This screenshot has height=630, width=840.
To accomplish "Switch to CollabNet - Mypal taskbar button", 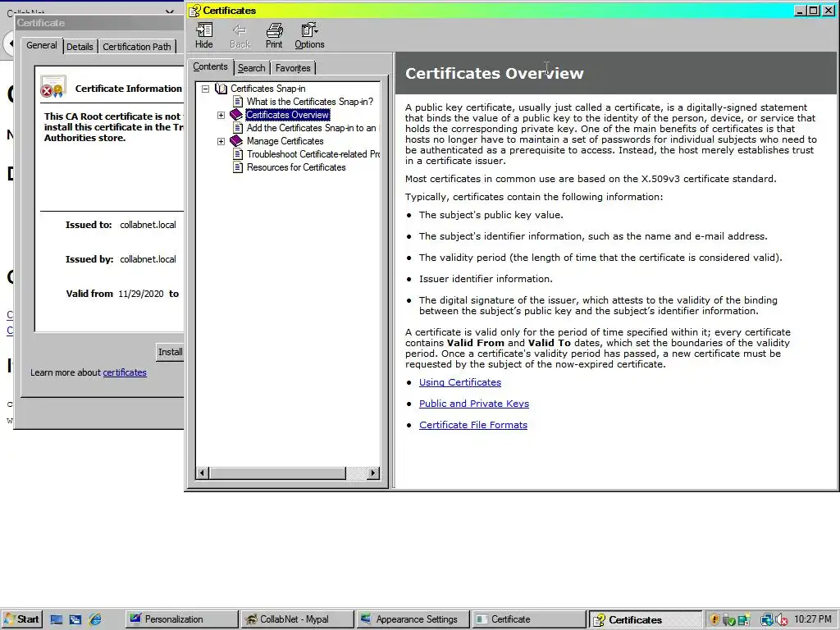I will click(x=298, y=619).
